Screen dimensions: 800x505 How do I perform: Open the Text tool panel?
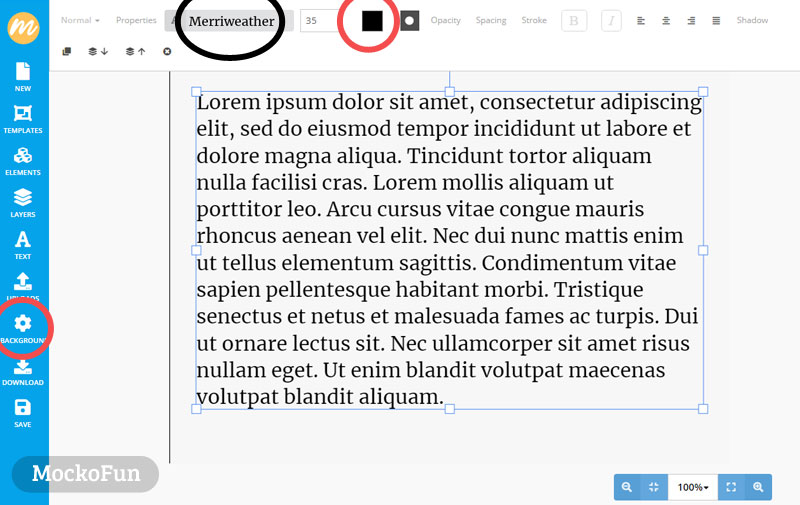pos(23,245)
